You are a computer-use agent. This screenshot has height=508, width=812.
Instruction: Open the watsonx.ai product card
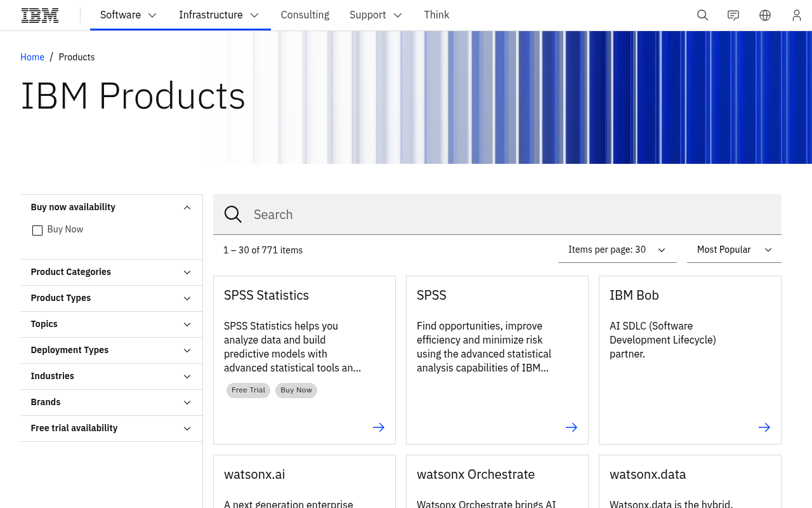(304, 481)
